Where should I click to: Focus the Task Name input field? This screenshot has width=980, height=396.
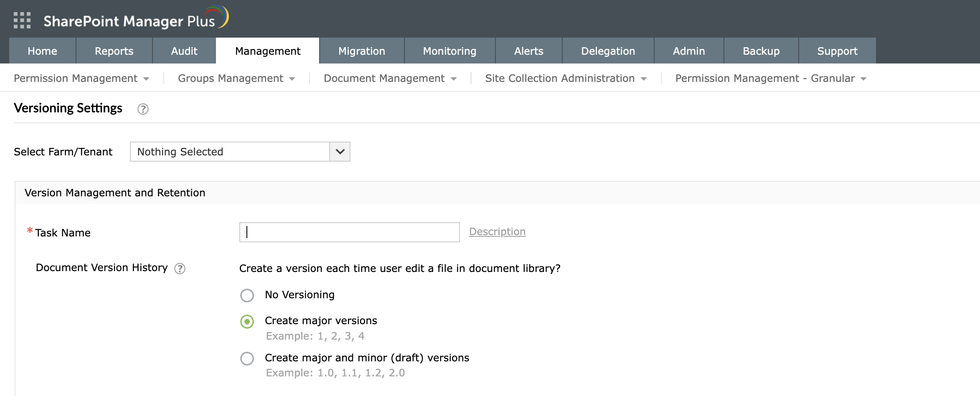[x=350, y=232]
